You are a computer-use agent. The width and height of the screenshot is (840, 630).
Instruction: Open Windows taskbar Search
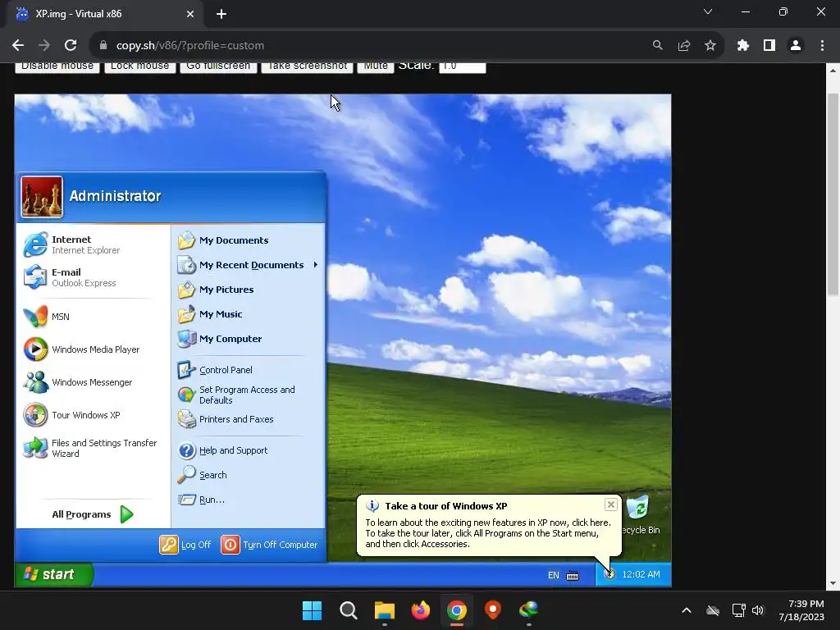(x=348, y=610)
